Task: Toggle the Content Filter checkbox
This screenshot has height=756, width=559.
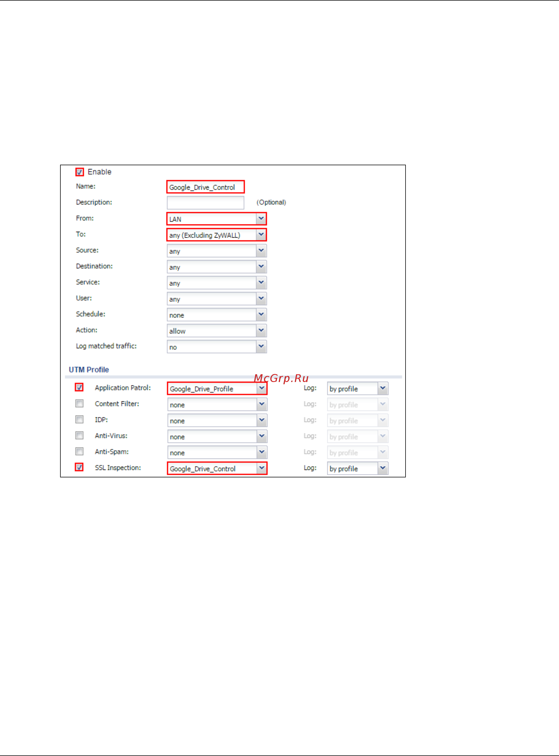Action: coord(79,404)
